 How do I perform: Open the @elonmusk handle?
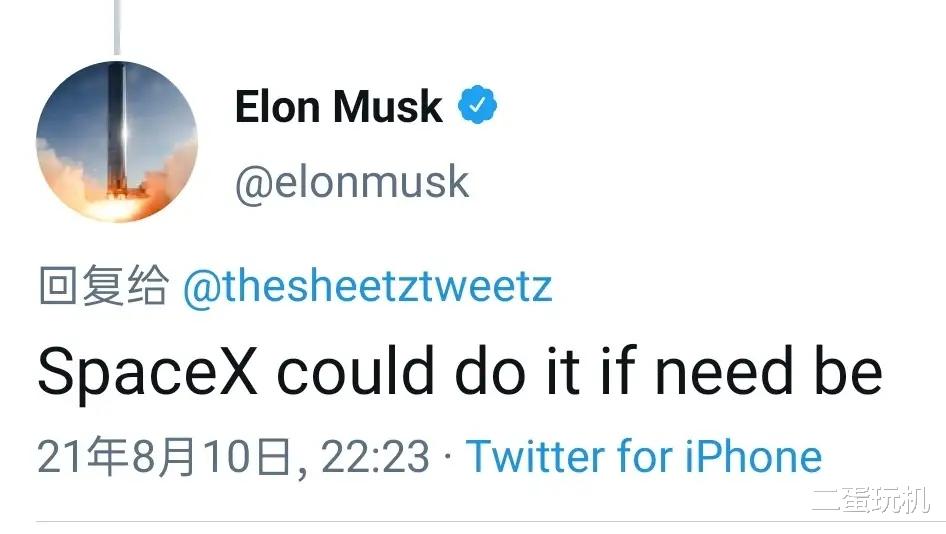pos(351,182)
